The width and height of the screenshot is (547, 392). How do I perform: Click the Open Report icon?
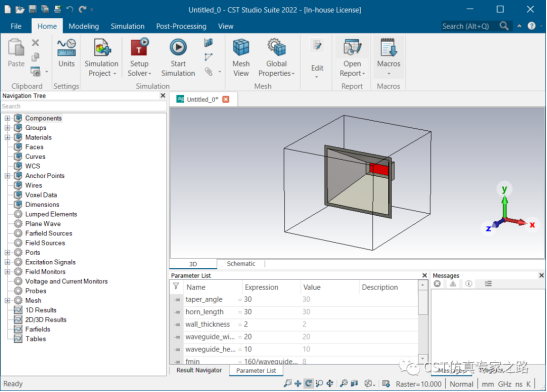point(352,47)
